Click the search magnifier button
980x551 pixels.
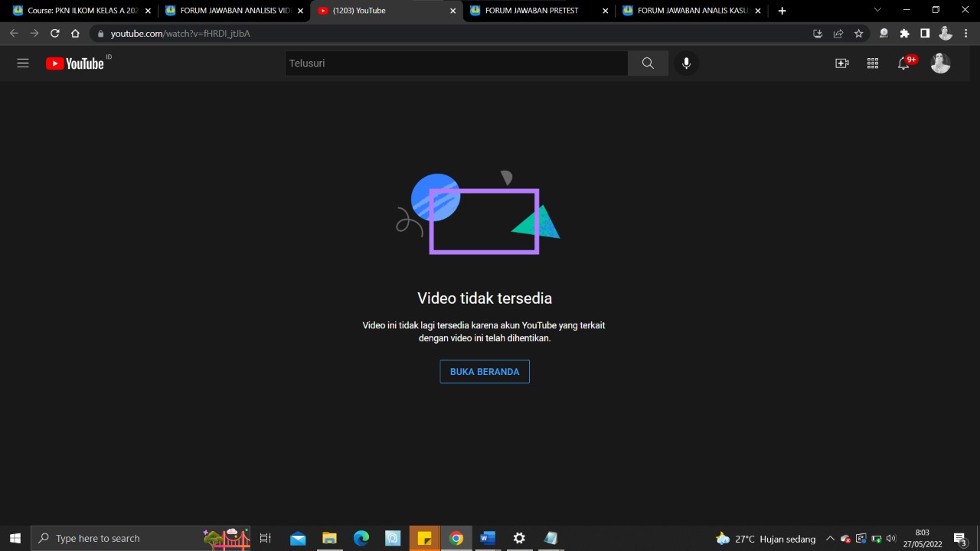coord(648,64)
